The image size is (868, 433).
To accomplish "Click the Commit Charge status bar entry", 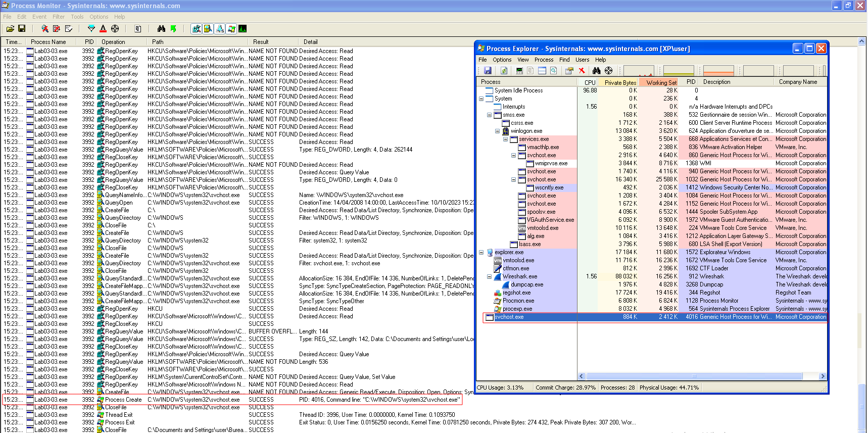I will click(565, 388).
